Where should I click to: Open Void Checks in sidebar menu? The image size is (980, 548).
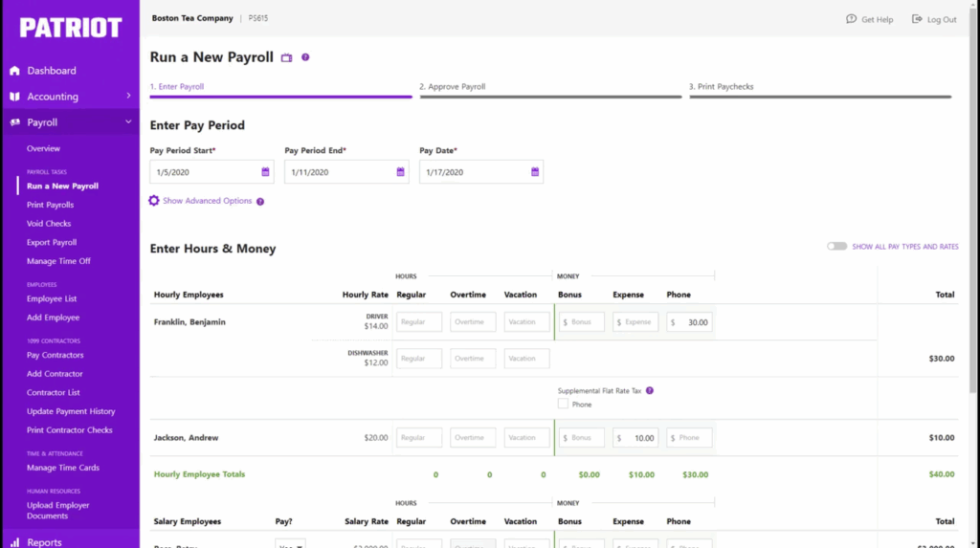49,224
